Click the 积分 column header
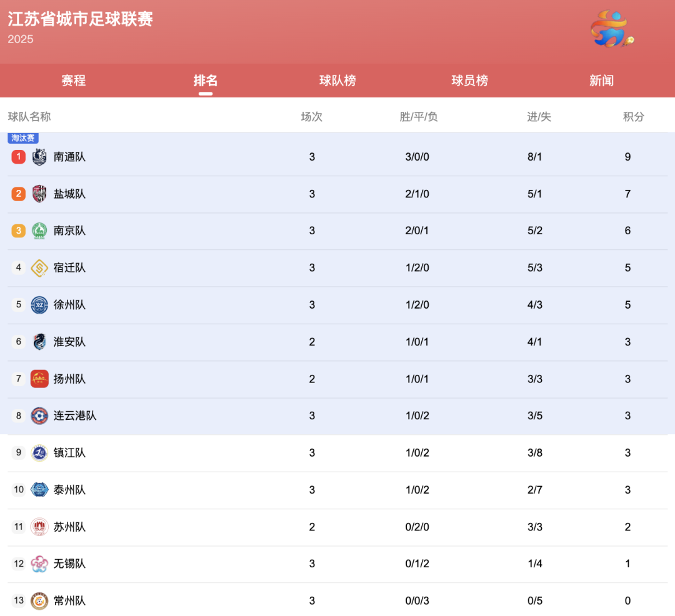This screenshot has width=675, height=616. [633, 117]
